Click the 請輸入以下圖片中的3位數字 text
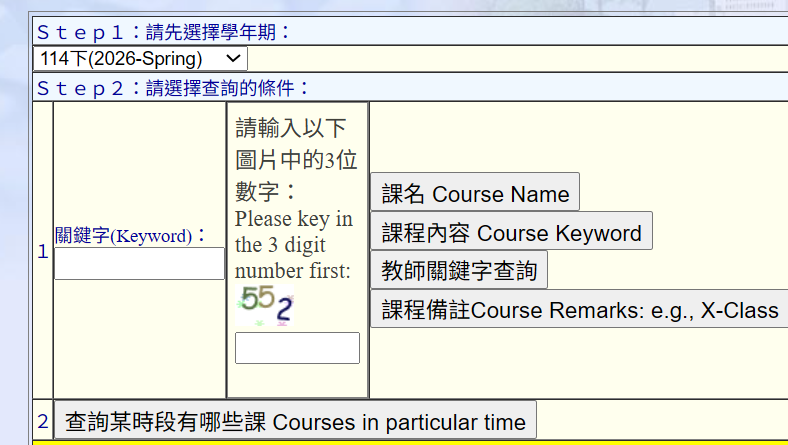The height and width of the screenshot is (445, 788). [297, 159]
